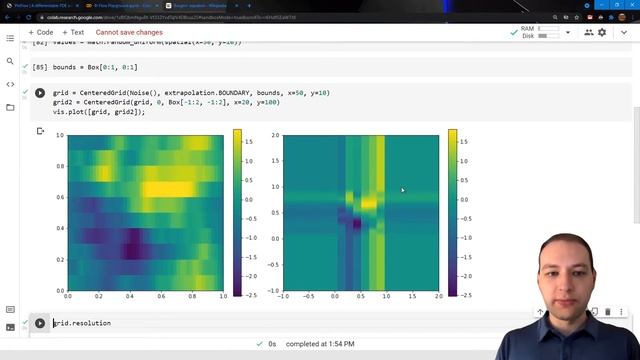Viewport: 640px width, 360px height.
Task: Click the notebook vertical scrollbar
Action: 637,165
